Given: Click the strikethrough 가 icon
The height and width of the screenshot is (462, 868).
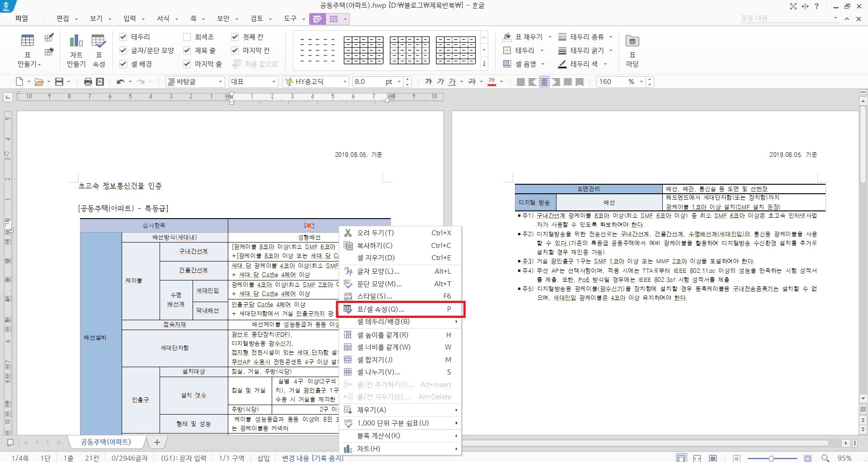Looking at the screenshot, I should pyautogui.click(x=472, y=82).
